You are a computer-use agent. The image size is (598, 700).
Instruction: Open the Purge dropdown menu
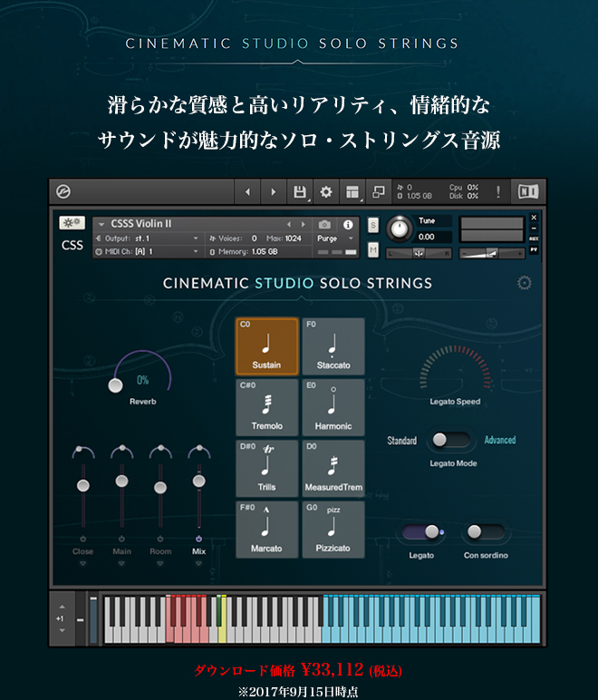coord(335,238)
